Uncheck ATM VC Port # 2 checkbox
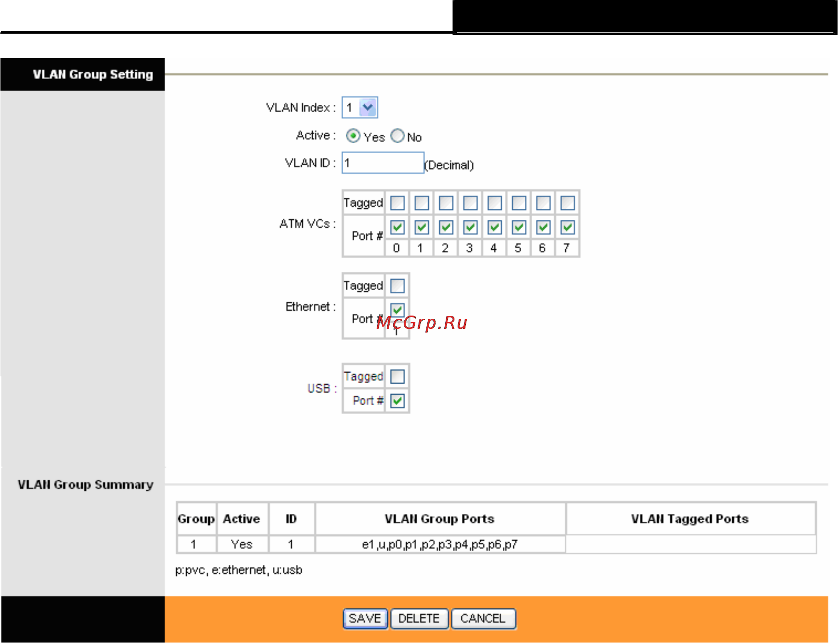This screenshot has width=838, height=644. click(x=446, y=227)
